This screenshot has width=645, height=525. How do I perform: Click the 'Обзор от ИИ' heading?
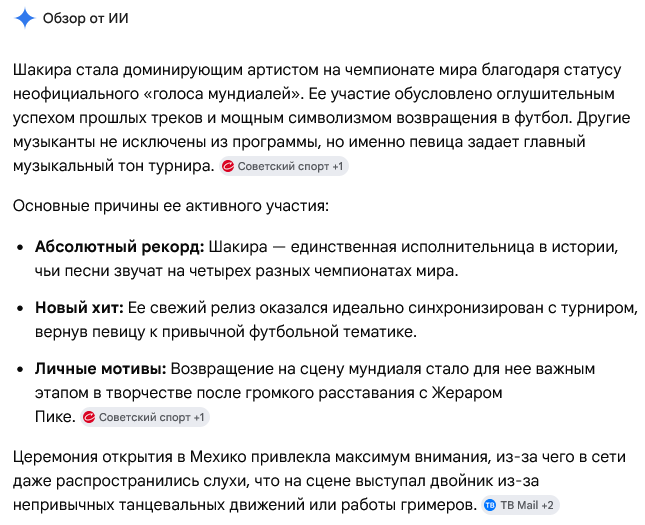coord(86,19)
